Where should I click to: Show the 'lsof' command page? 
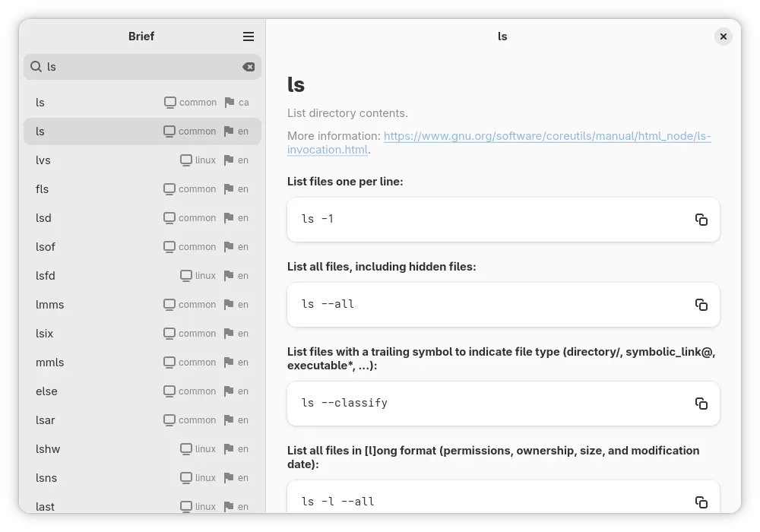(142, 247)
